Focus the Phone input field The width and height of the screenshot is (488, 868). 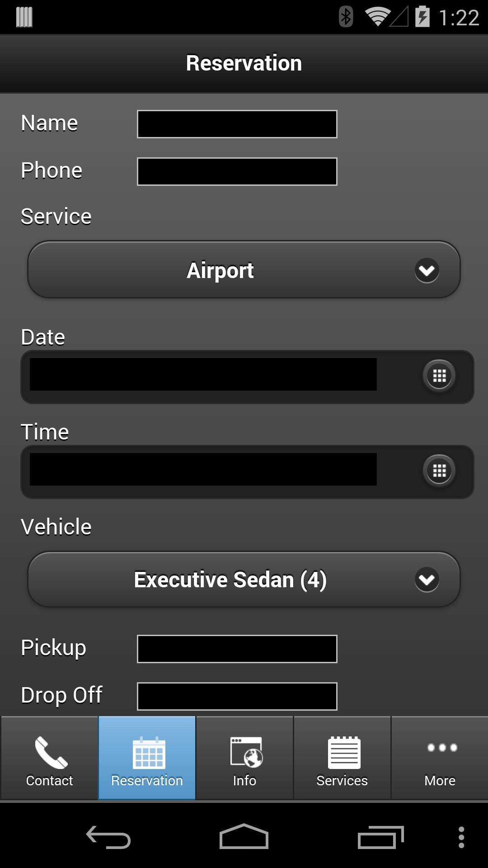tap(237, 172)
